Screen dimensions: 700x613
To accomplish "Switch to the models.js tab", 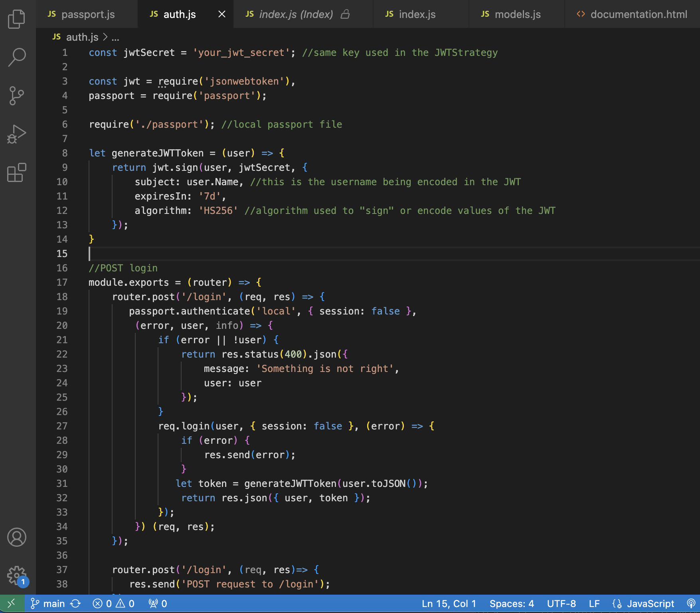I will pos(517,14).
